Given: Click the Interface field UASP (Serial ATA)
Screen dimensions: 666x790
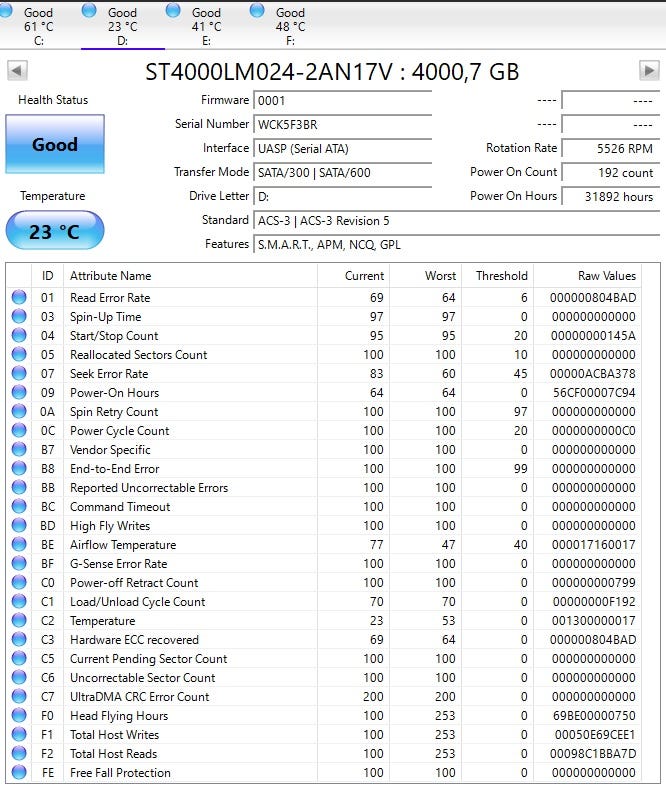Looking at the screenshot, I should [x=343, y=149].
